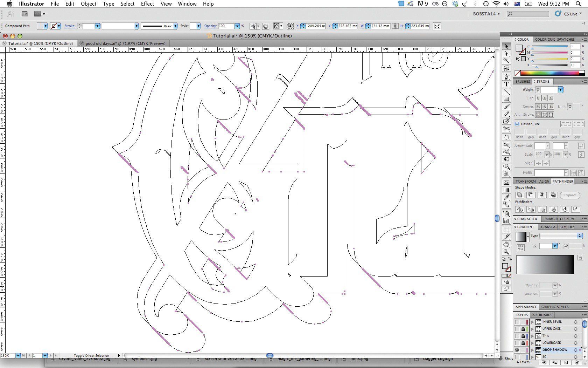Select the Magic Wand tool

point(506,61)
